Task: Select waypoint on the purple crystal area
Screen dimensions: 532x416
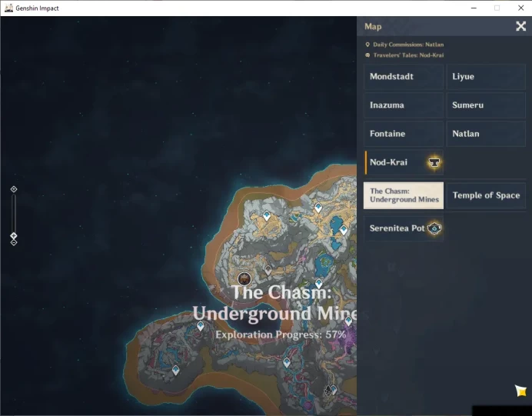Action: [348, 321]
